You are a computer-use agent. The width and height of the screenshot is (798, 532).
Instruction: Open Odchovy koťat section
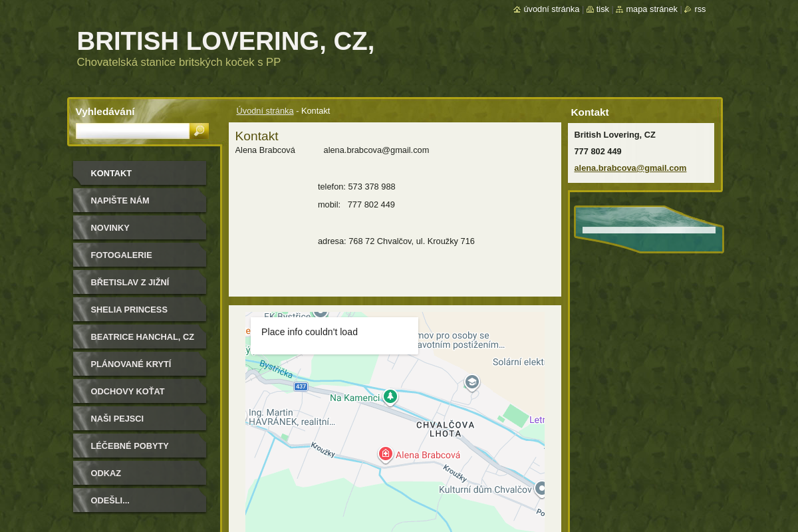(127, 391)
